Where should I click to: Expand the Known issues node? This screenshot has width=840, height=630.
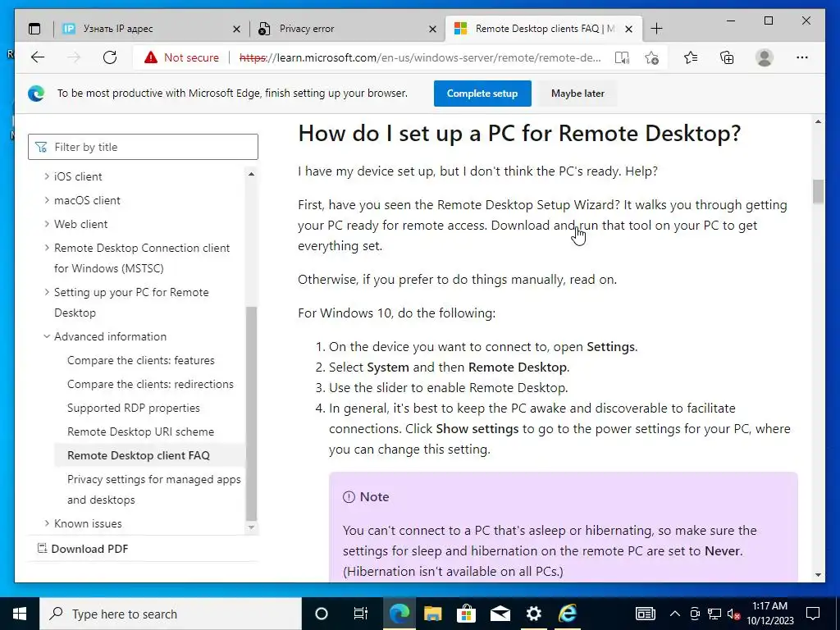(x=47, y=523)
